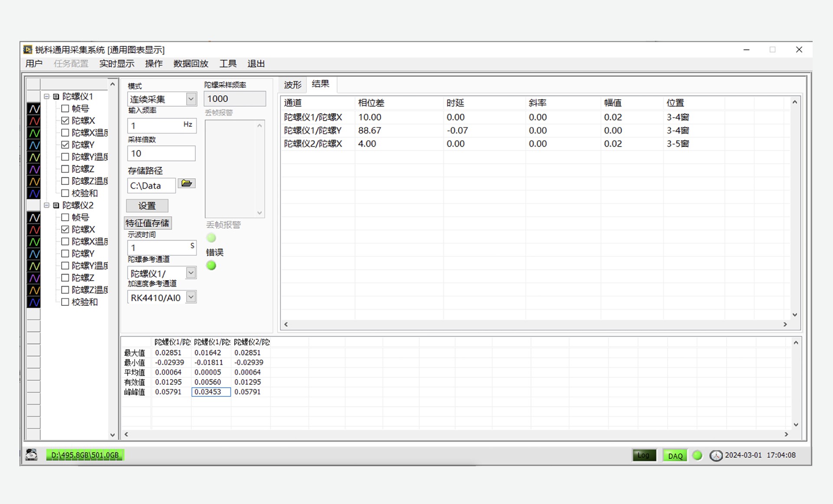Click the 陀螺仪2 device node icon
The height and width of the screenshot is (504, 833).
(56, 205)
